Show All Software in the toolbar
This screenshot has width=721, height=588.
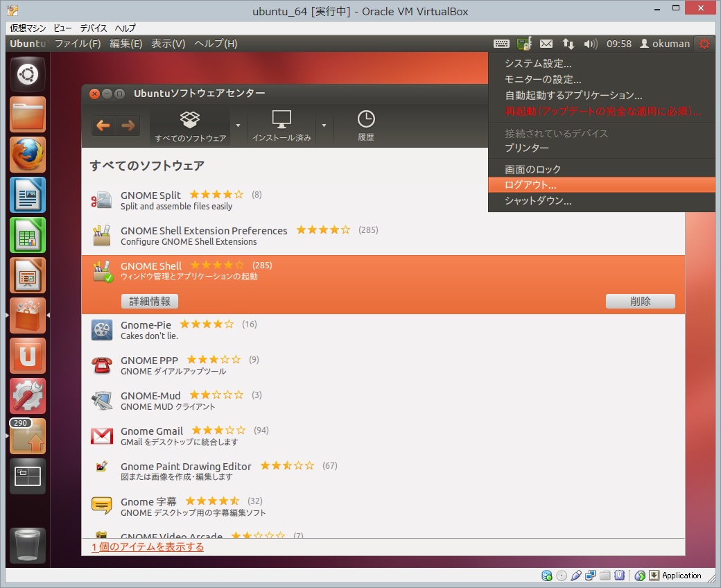[x=191, y=126]
